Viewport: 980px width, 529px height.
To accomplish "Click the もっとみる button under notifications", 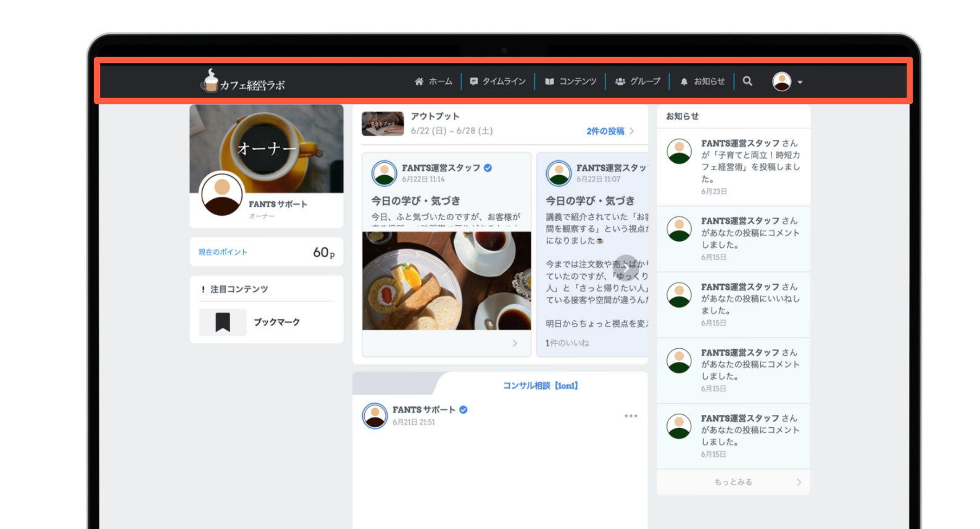I will pyautogui.click(x=733, y=482).
